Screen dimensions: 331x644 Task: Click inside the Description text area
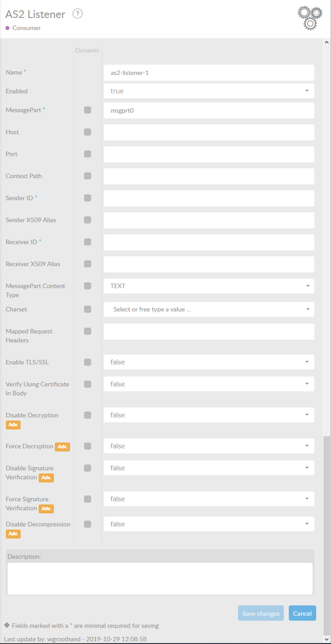(x=160, y=578)
